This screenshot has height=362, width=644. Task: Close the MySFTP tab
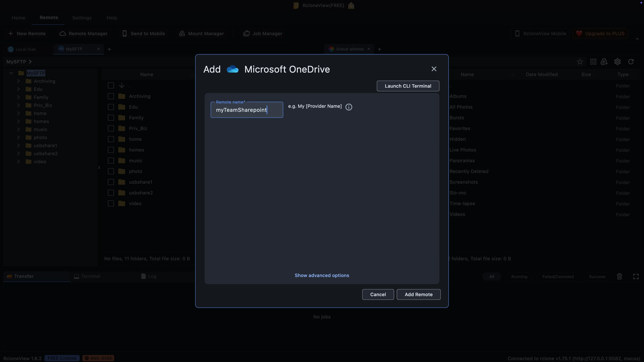pyautogui.click(x=98, y=49)
